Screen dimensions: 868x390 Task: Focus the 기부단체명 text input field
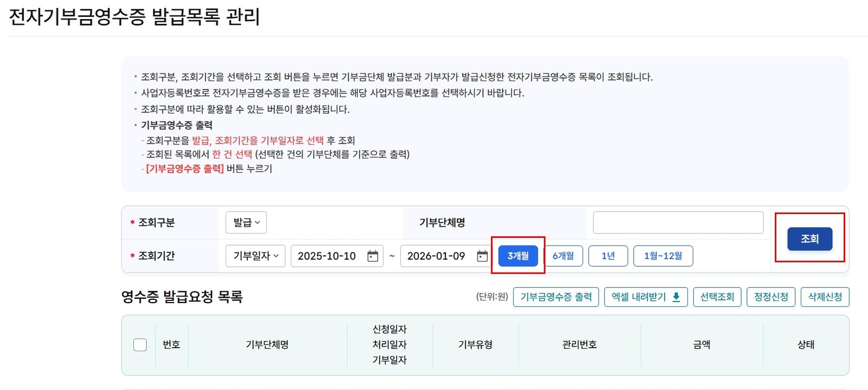678,223
